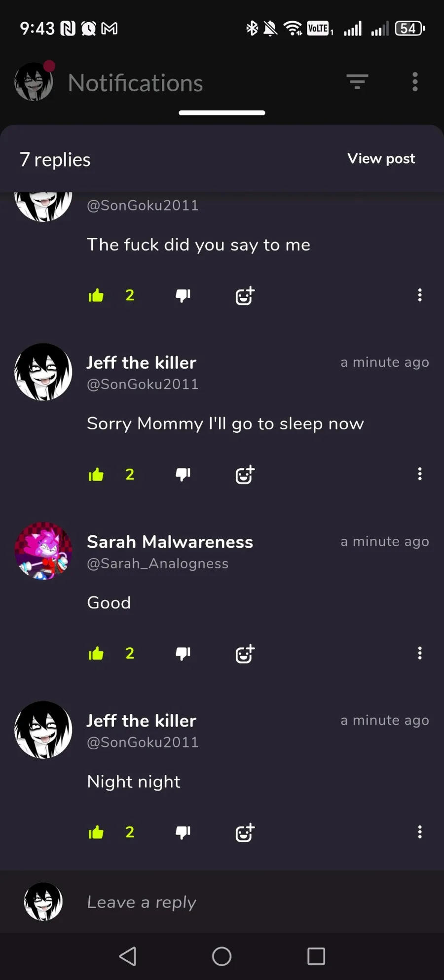Add emoji reaction to "Night night" reply
Screen dimensions: 444x980
[x=245, y=833]
